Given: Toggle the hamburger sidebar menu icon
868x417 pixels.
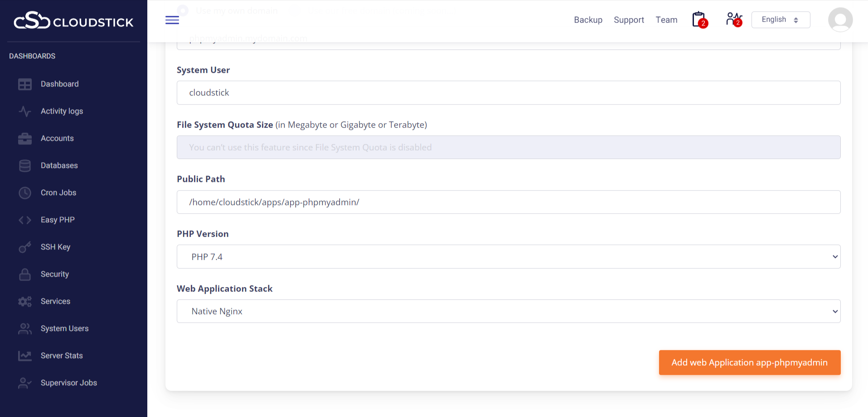Looking at the screenshot, I should click(172, 20).
